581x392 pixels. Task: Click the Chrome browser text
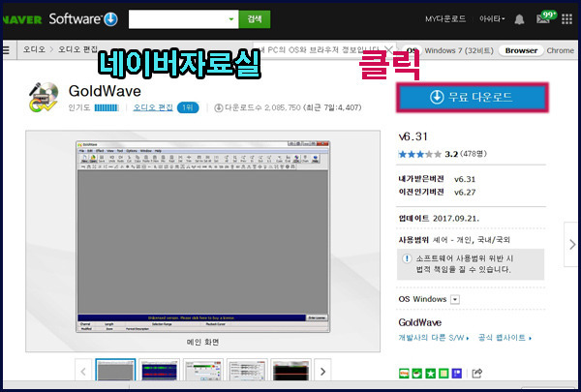pyautogui.click(x=561, y=50)
